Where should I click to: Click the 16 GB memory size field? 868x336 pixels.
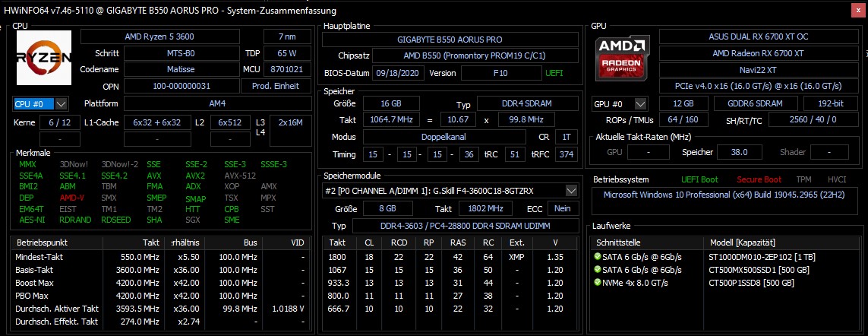tap(391, 103)
